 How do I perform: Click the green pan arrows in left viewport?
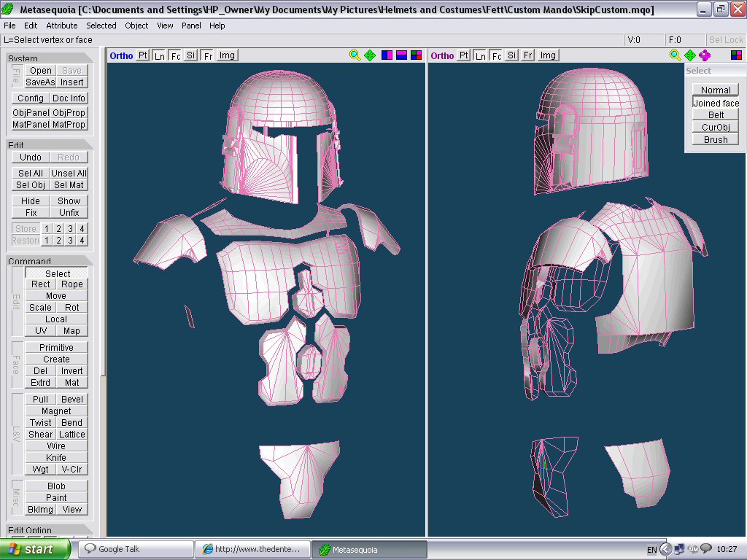370,55
